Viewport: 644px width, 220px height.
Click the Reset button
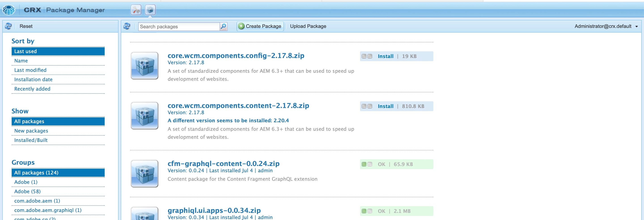pos(26,26)
